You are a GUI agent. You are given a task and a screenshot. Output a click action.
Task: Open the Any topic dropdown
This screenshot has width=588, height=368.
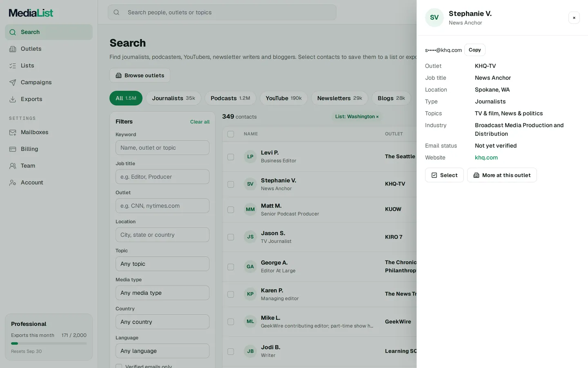[163, 264]
